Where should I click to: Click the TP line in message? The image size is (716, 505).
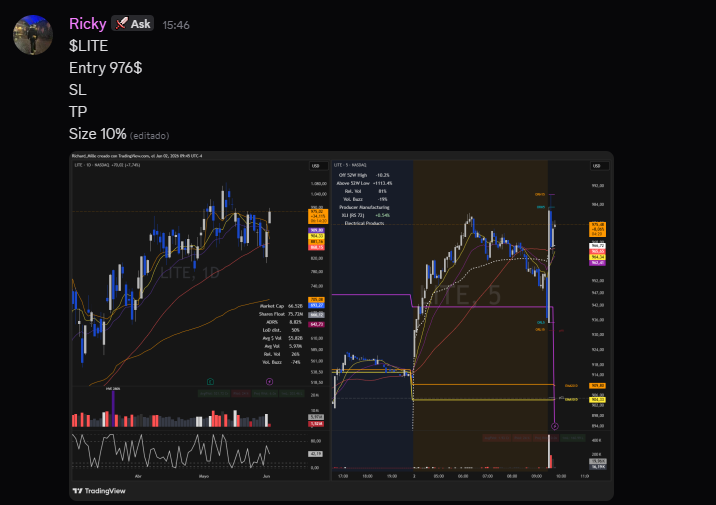(x=78, y=111)
